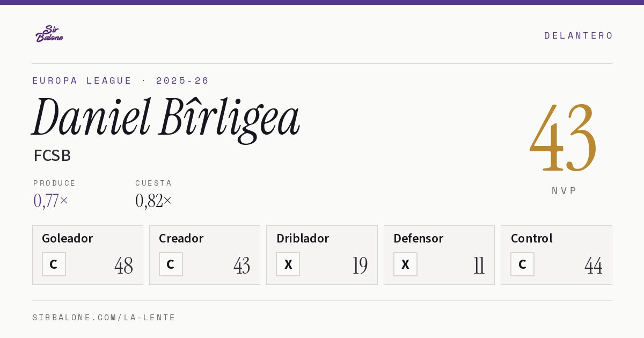Click the 0,82× cuesta value
This screenshot has height=338, width=644.
point(153,201)
